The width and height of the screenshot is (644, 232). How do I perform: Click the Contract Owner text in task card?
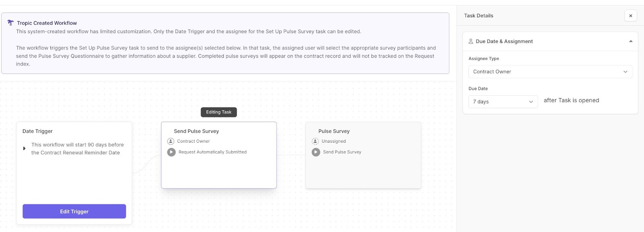click(193, 141)
